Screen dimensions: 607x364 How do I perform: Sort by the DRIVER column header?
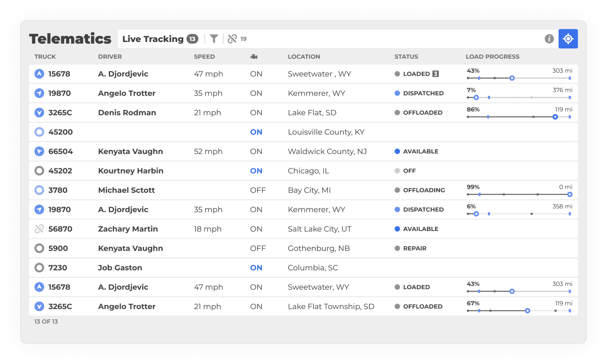click(110, 57)
